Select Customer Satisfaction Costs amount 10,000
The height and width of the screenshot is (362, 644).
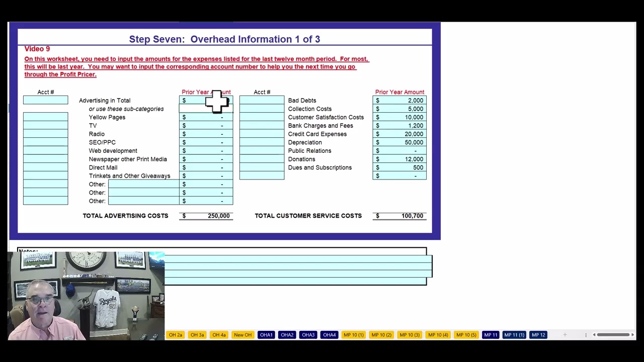coord(399,117)
